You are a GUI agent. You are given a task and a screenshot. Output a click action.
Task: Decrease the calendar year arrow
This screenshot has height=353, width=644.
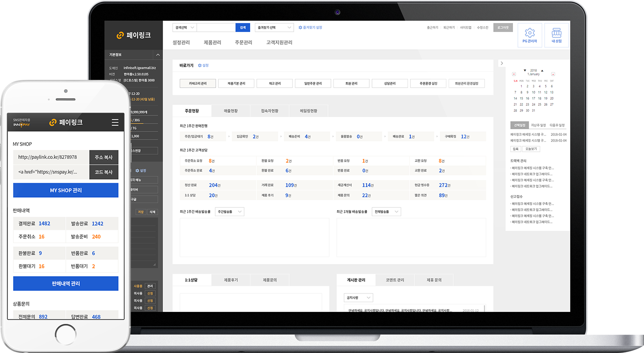pos(525,71)
